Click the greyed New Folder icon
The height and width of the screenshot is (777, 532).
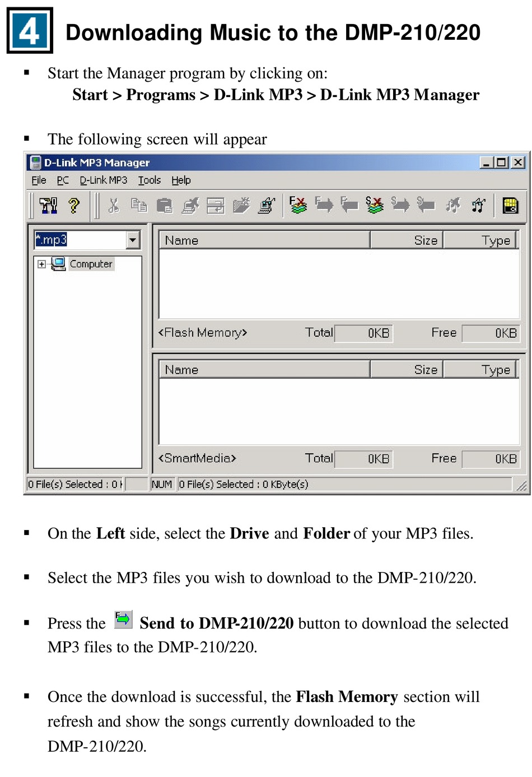[x=241, y=206]
